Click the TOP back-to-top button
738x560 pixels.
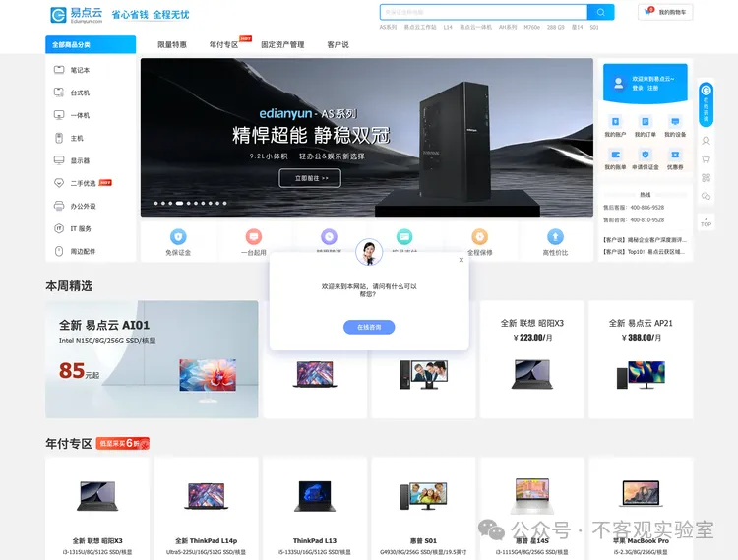pyautogui.click(x=706, y=223)
